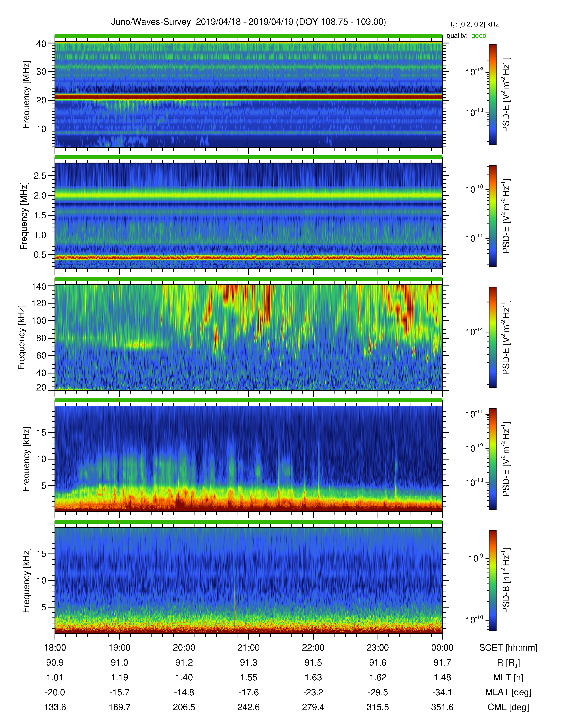This screenshot has width=563, height=728.
Task: Click the CML [deg] row label
Action: coord(508,707)
